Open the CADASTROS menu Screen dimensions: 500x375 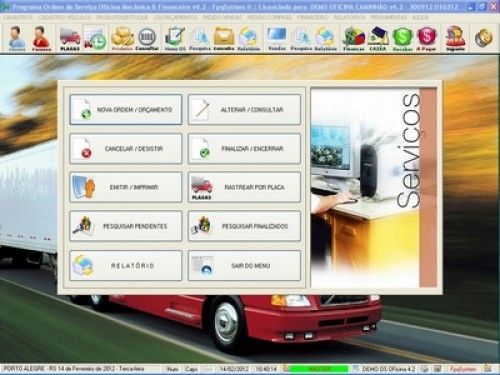[x=18, y=17]
